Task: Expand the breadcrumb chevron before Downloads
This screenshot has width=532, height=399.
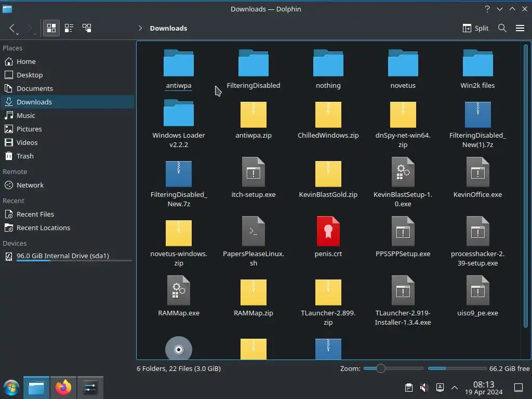Action: 140,28
